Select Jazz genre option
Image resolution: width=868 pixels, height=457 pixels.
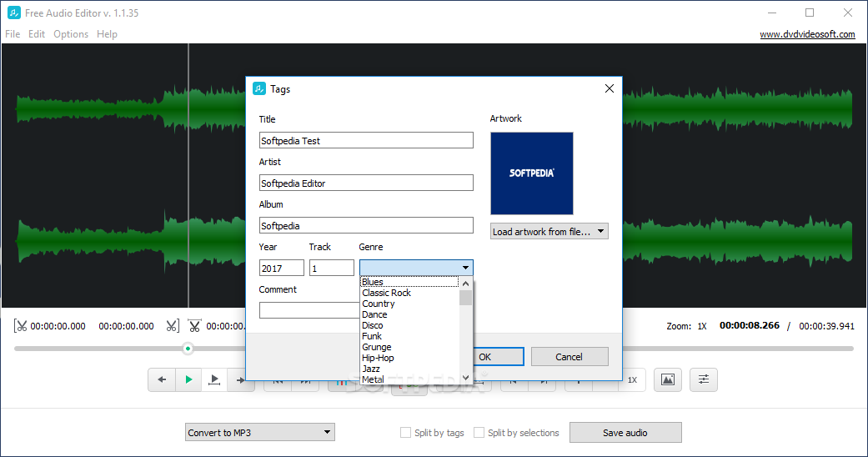(409, 369)
